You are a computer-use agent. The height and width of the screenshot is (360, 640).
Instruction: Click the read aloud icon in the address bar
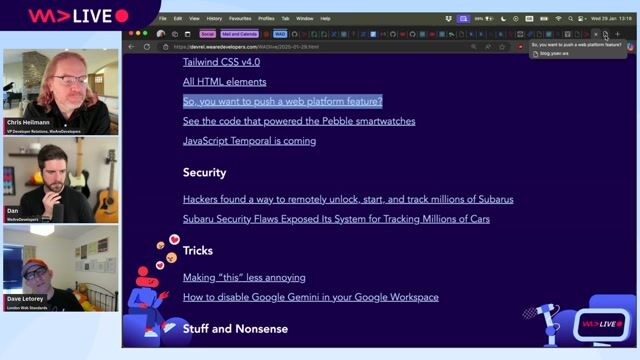488,47
